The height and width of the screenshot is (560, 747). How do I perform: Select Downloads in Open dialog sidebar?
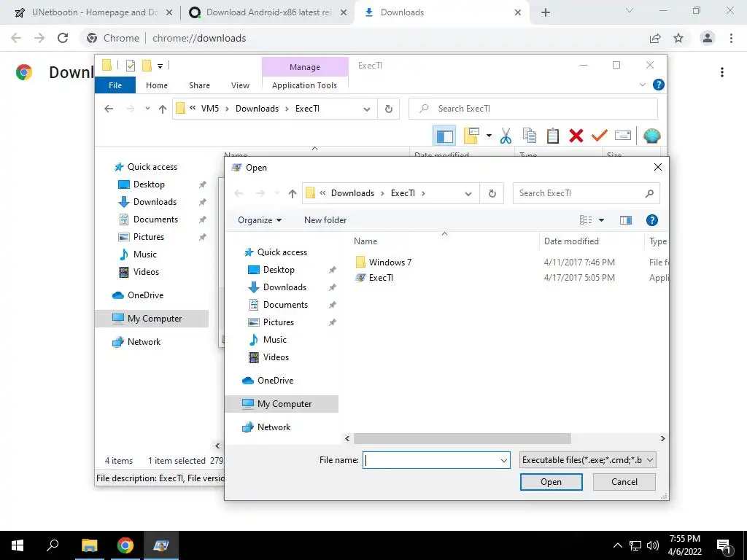[x=285, y=287]
